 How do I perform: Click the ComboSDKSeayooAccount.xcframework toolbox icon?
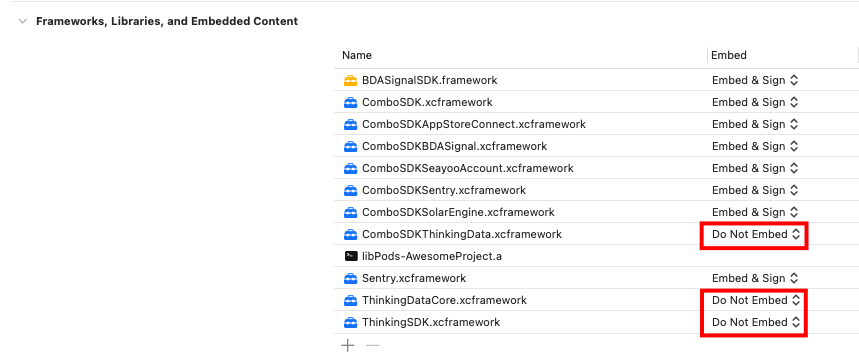351,168
